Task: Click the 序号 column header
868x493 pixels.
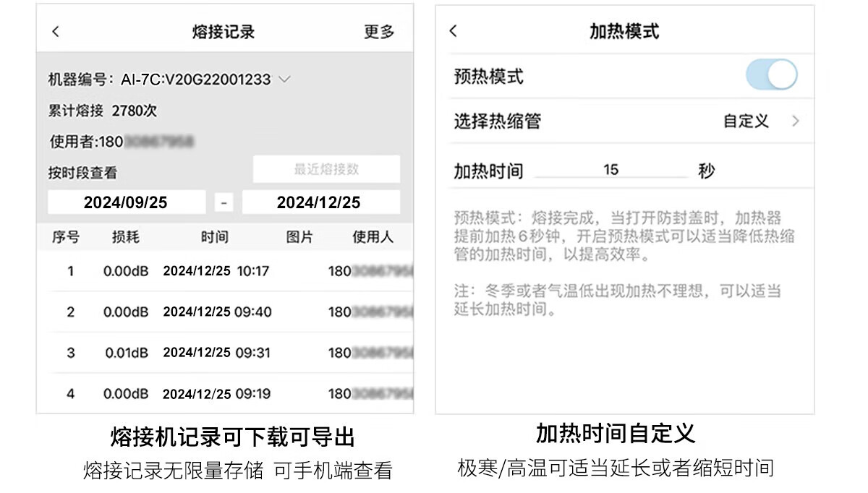Action: click(x=66, y=237)
